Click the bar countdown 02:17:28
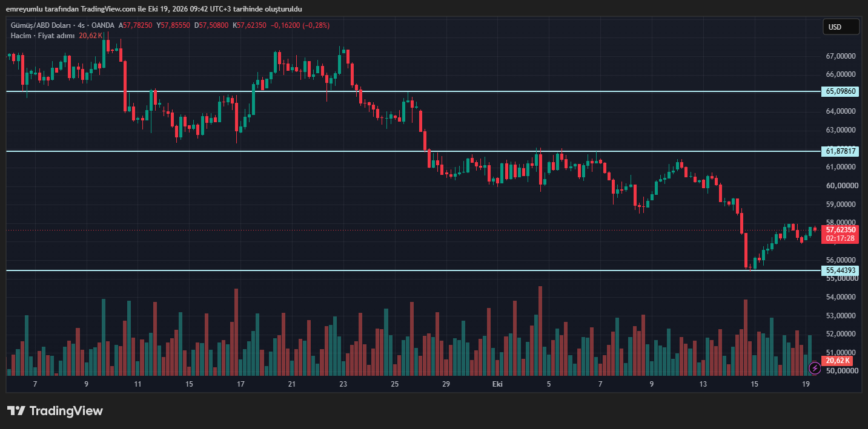 coord(840,238)
